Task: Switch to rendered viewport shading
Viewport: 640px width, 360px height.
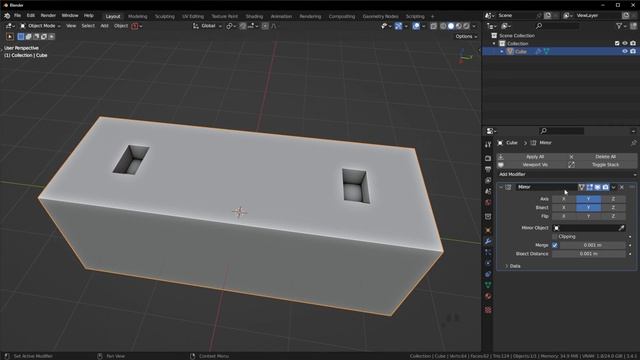Action: [x=467, y=26]
